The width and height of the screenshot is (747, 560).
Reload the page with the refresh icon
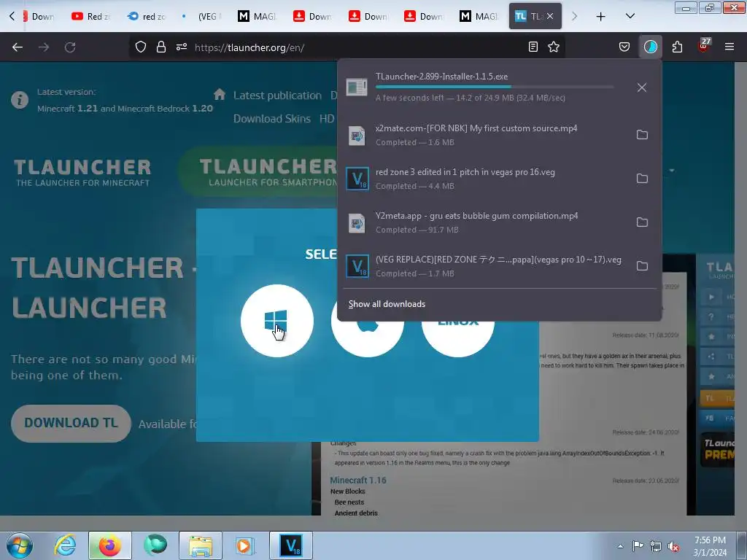[70, 47]
